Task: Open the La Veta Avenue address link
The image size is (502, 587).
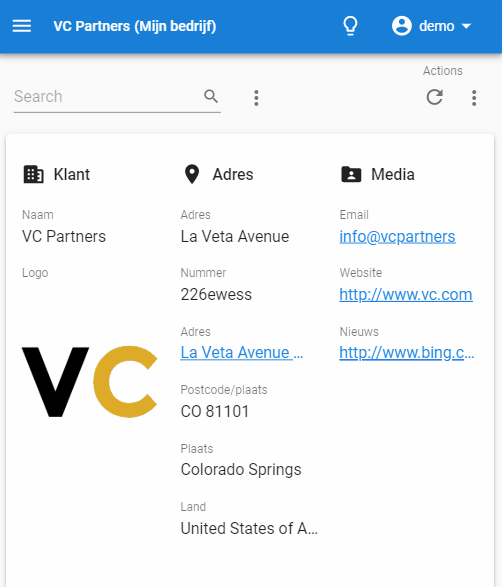Action: pyautogui.click(x=242, y=352)
